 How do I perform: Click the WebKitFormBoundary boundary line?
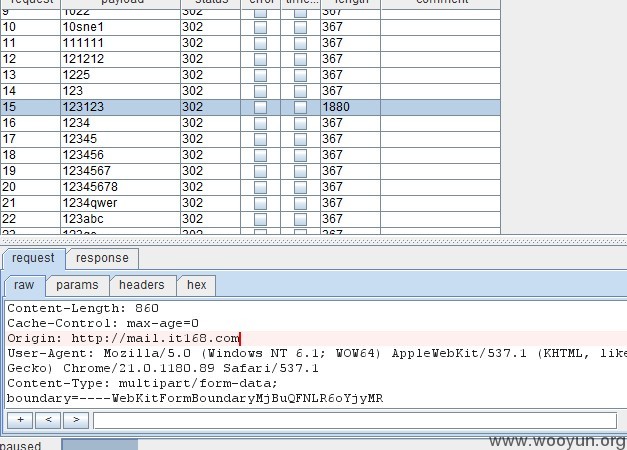(x=195, y=398)
